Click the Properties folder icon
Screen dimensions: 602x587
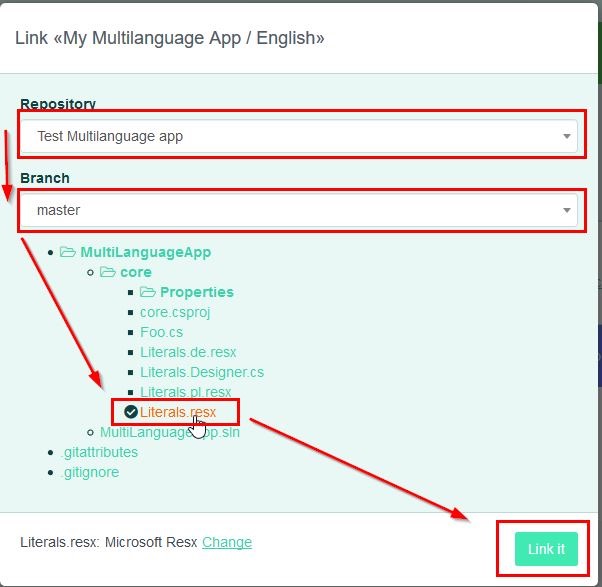tap(148, 292)
